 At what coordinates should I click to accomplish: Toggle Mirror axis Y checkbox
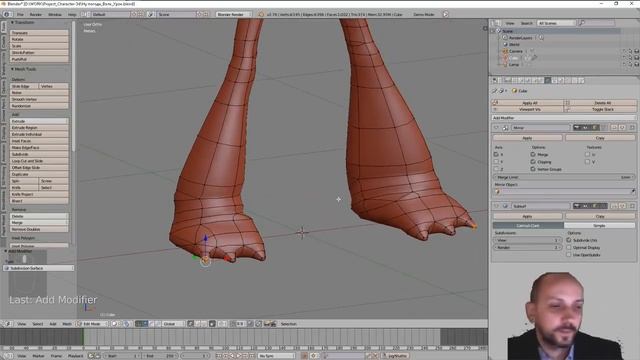tap(496, 162)
